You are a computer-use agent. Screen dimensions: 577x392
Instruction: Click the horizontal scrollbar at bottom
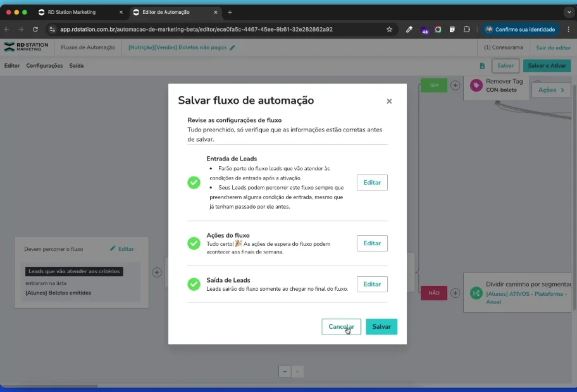tap(50, 386)
